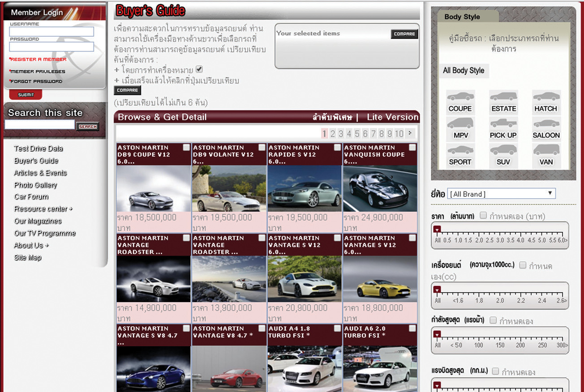Screen dimensions: 584x392
Task: Open Car Forum menu item
Action: 31,197
